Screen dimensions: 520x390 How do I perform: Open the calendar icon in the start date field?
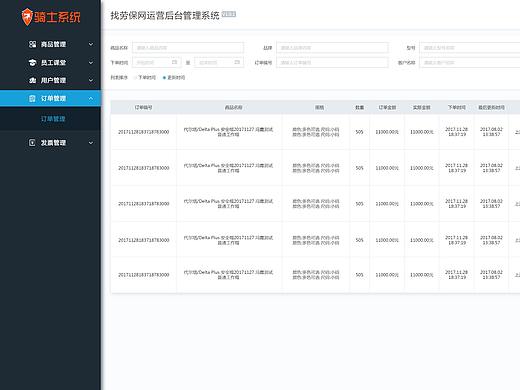[x=174, y=62]
